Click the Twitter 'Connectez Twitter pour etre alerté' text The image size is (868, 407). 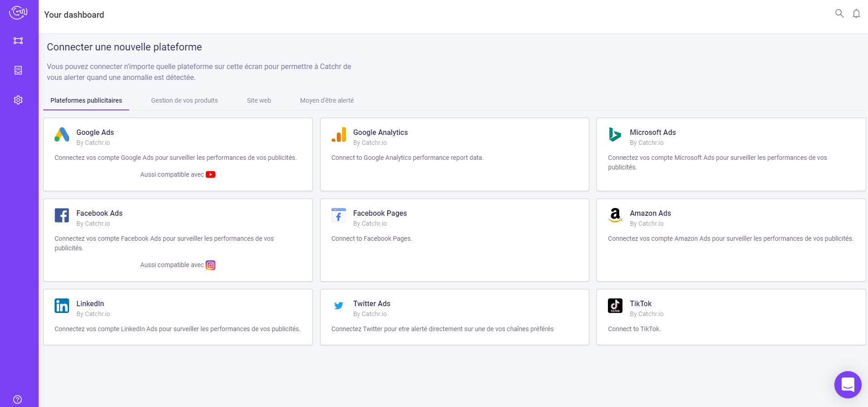pyautogui.click(x=442, y=329)
